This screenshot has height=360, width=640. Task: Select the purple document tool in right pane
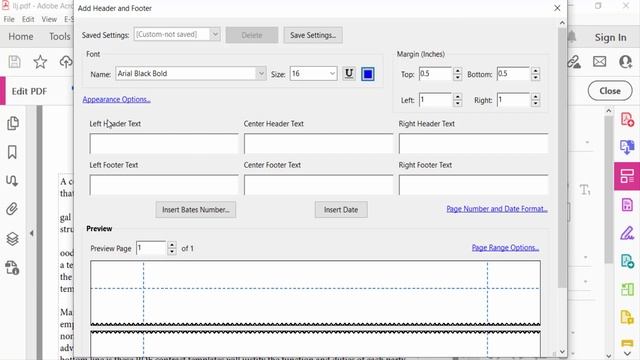pos(627,204)
